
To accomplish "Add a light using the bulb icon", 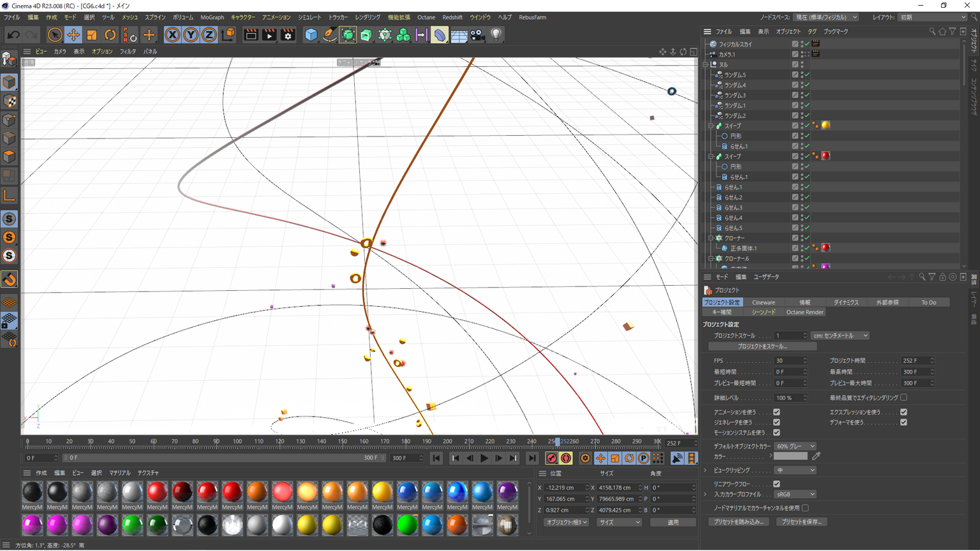I will click(x=496, y=35).
